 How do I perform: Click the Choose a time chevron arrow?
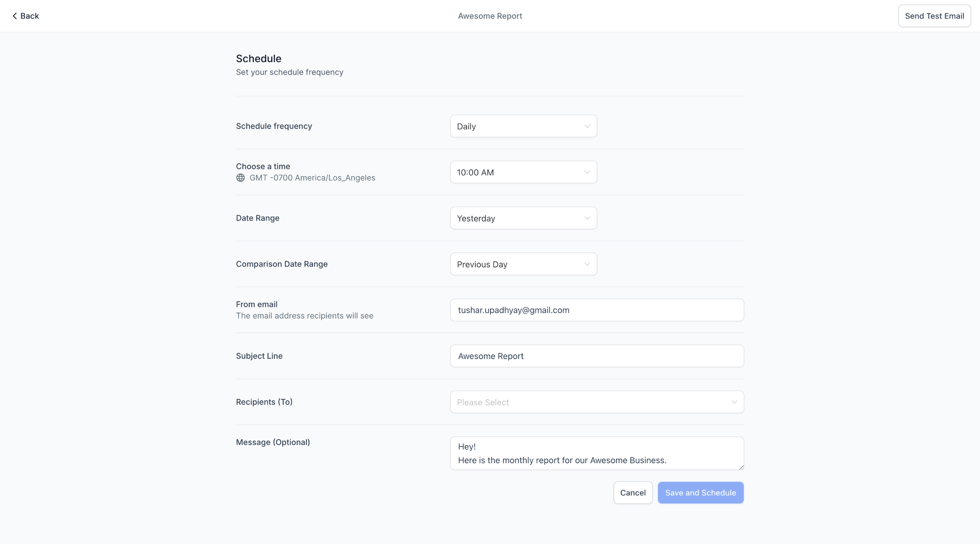[587, 172]
